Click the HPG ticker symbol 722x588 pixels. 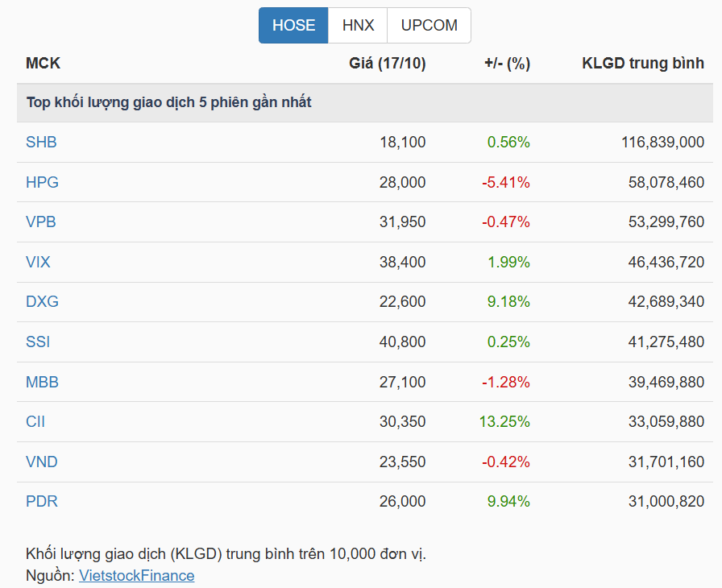pos(42,183)
